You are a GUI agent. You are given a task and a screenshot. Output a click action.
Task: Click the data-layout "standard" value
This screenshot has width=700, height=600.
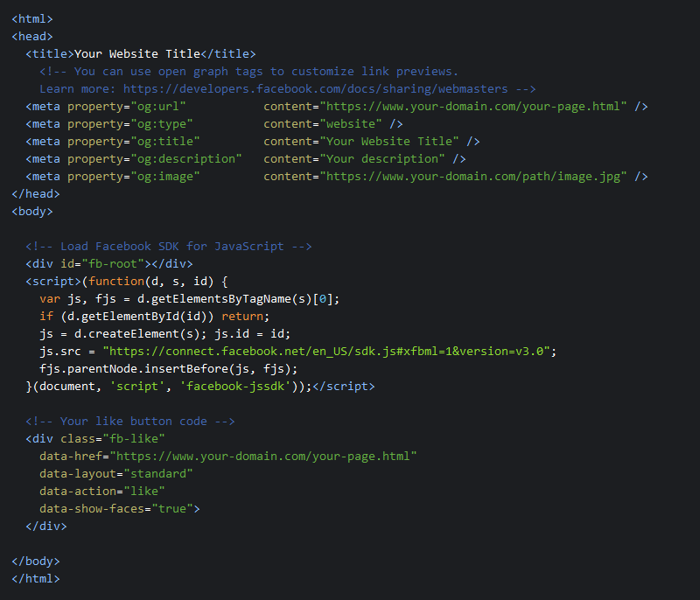(158, 474)
